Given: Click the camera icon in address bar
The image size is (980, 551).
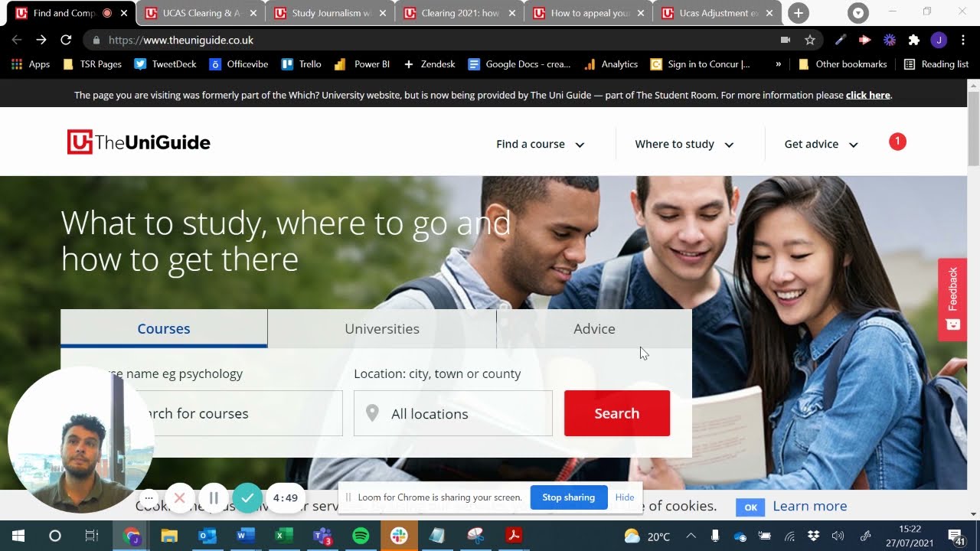Looking at the screenshot, I should point(786,40).
